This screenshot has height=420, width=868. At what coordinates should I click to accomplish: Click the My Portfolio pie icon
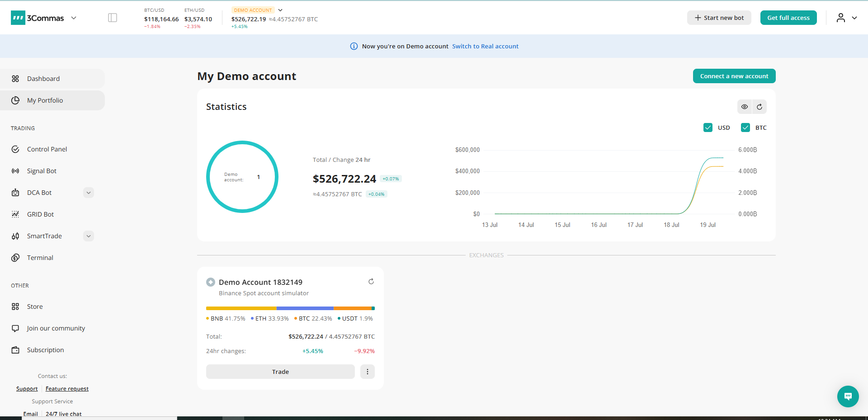(x=15, y=100)
